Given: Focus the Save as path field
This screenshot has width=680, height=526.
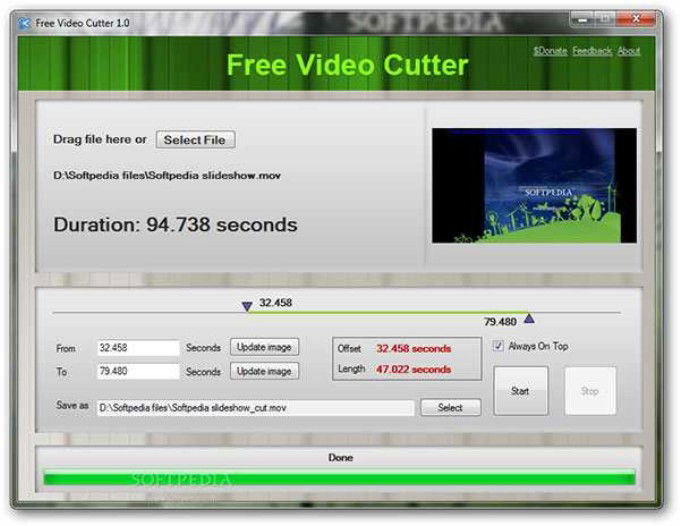Looking at the screenshot, I should [255, 408].
